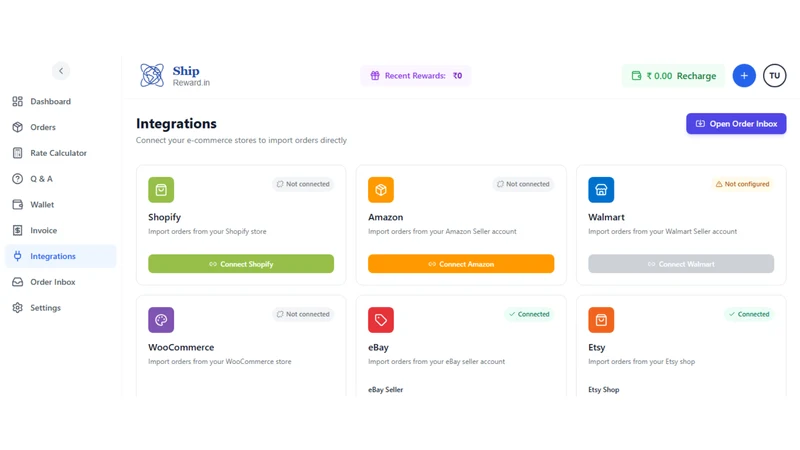This screenshot has width=800, height=450.
Task: Click the eBay card title
Action: [x=379, y=347]
